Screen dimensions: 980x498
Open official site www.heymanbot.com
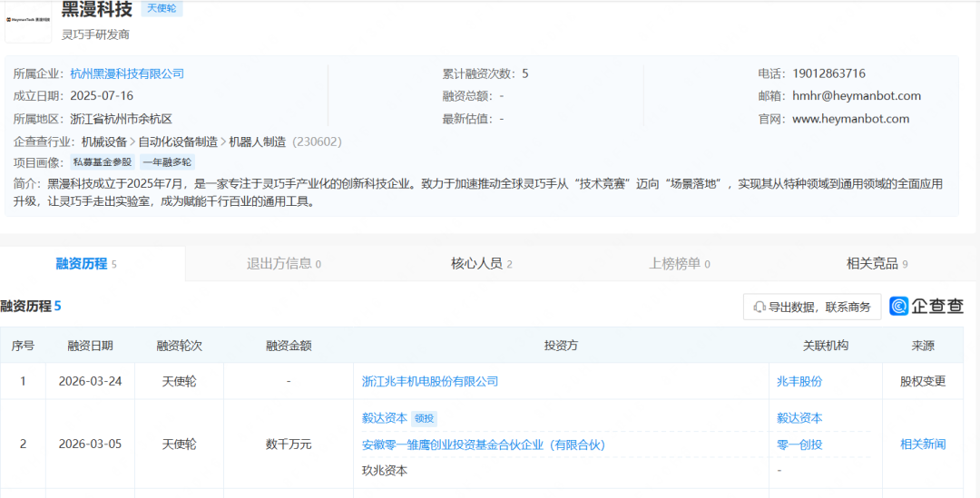(850, 119)
